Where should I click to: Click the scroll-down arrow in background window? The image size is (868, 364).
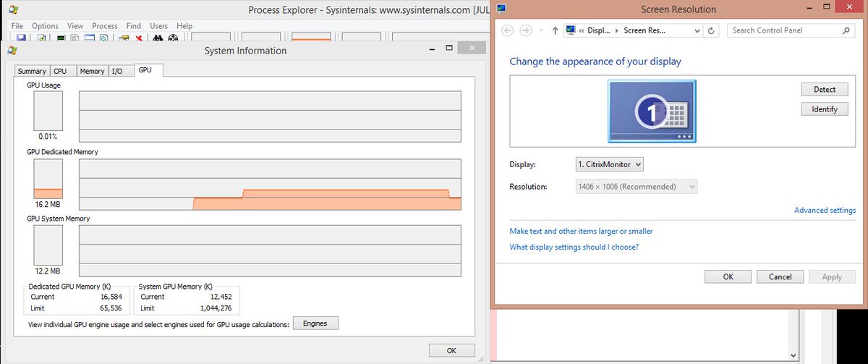[x=793, y=356]
